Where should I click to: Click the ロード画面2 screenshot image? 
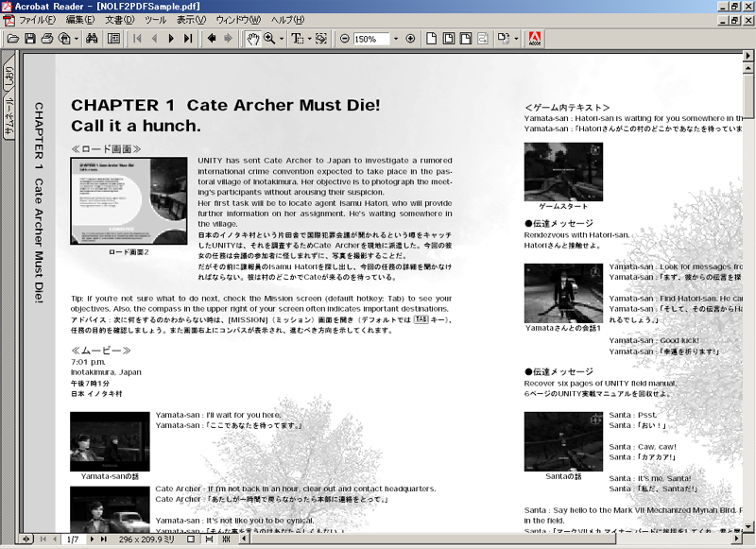click(129, 200)
